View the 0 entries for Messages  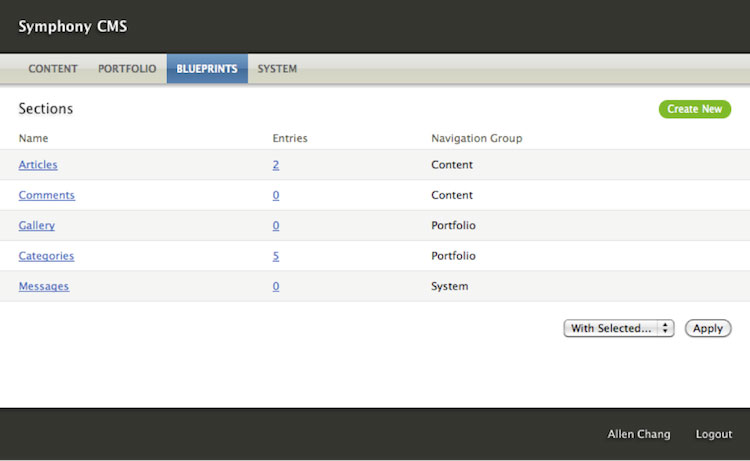click(x=275, y=286)
